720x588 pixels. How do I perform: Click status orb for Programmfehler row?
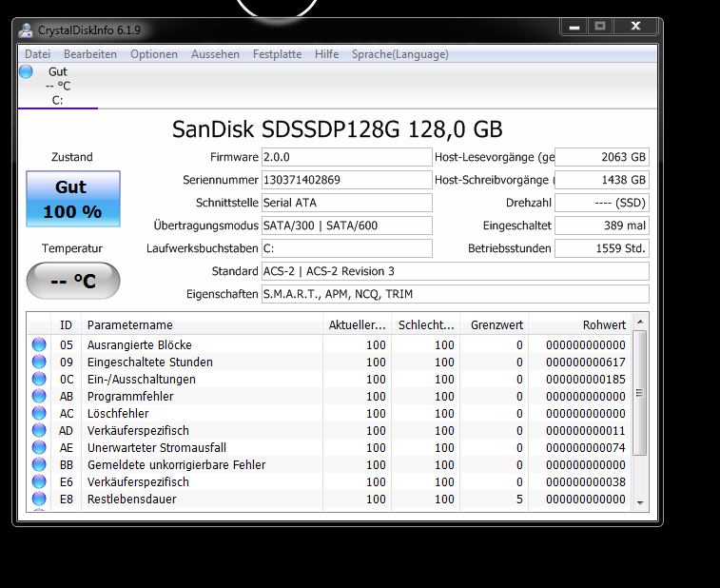click(39, 396)
